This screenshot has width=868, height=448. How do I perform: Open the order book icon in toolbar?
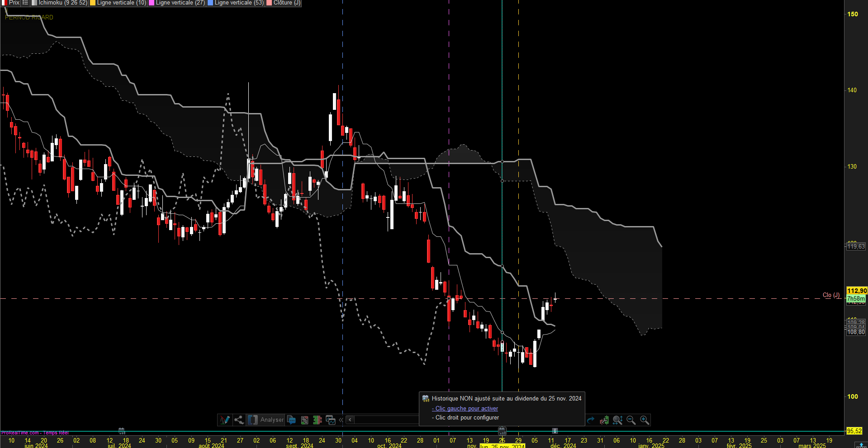coord(318,420)
